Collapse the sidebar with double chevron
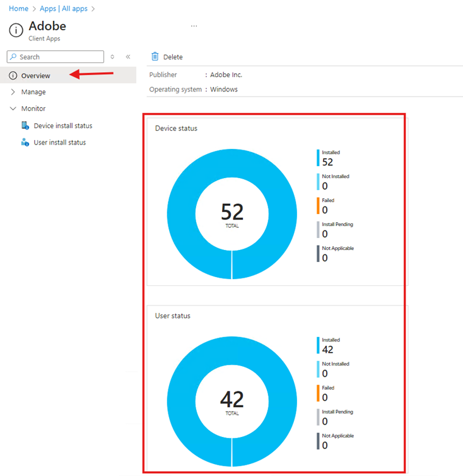This screenshot has width=463, height=476. (x=128, y=57)
